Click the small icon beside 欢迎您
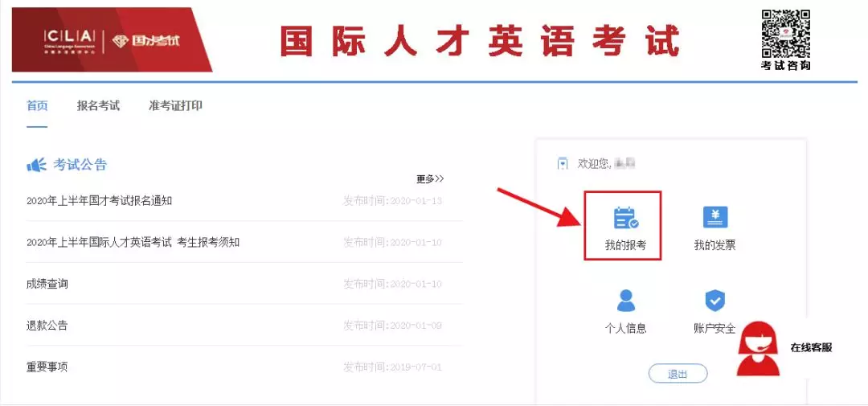 pos(563,163)
